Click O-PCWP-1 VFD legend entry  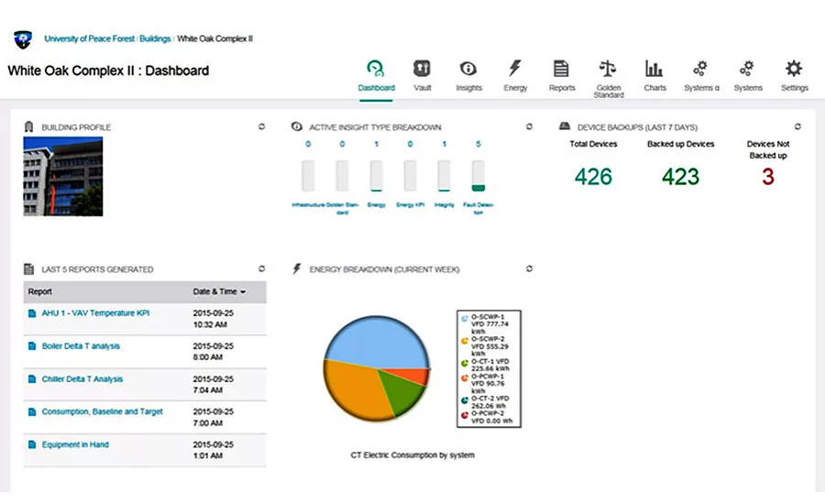pyautogui.click(x=489, y=384)
